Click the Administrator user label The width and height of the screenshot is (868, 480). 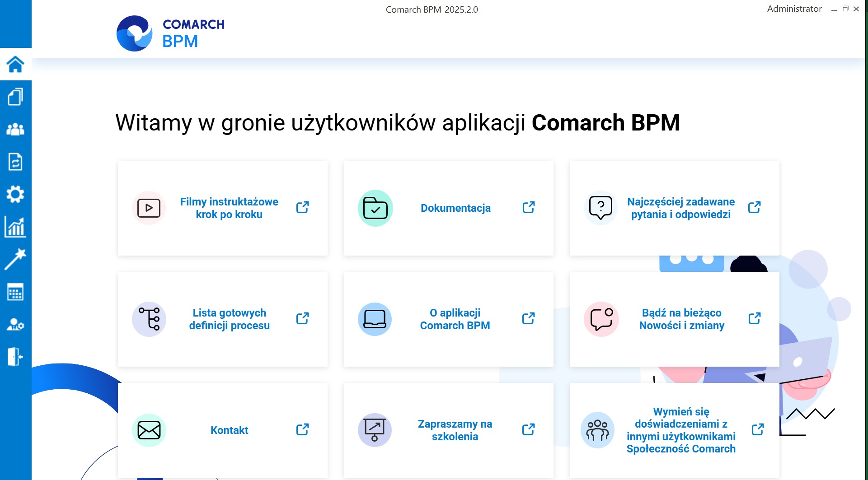click(794, 9)
